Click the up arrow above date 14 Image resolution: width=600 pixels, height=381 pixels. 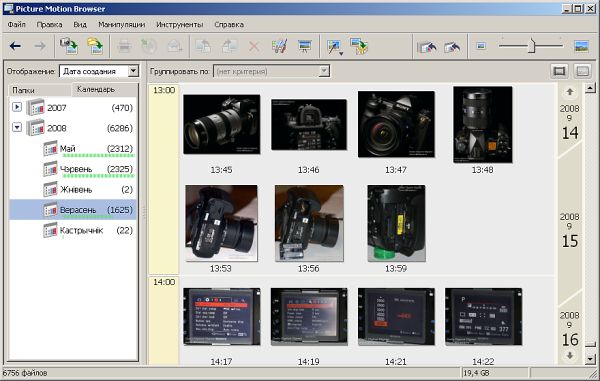click(570, 91)
